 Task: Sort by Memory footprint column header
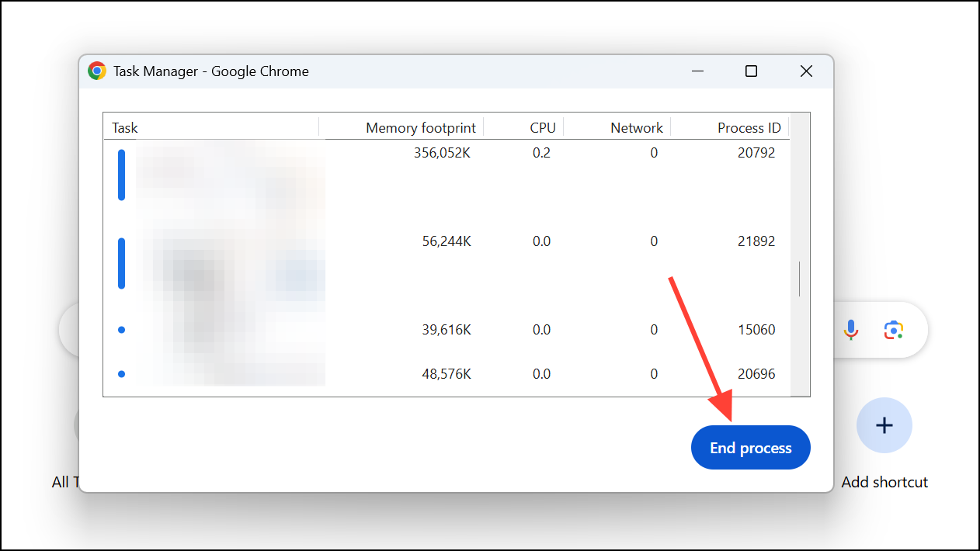tap(420, 128)
